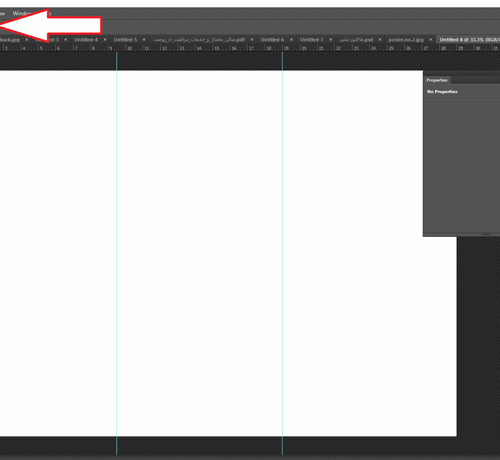Click the resize grip at Properties panel bottom
This screenshot has height=460, width=500.
point(486,235)
